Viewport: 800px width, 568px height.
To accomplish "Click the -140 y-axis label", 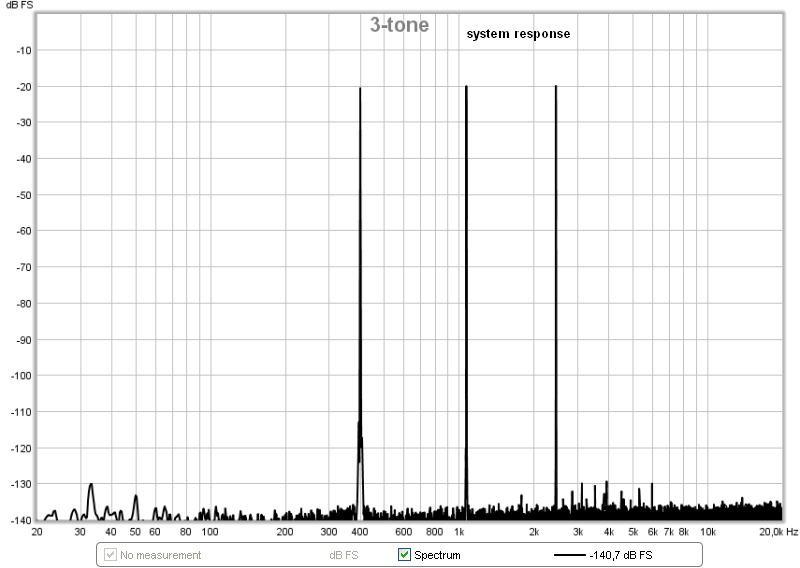I will pos(21,520).
